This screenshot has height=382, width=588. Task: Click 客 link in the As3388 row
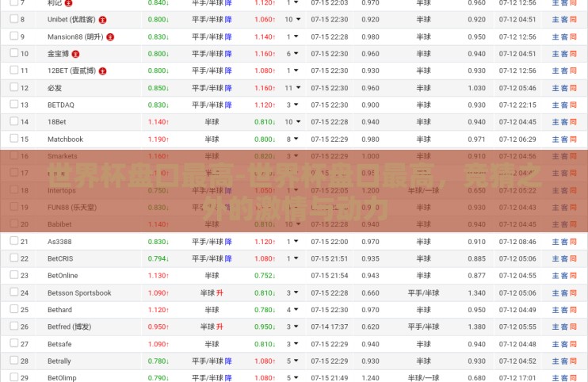click(564, 242)
